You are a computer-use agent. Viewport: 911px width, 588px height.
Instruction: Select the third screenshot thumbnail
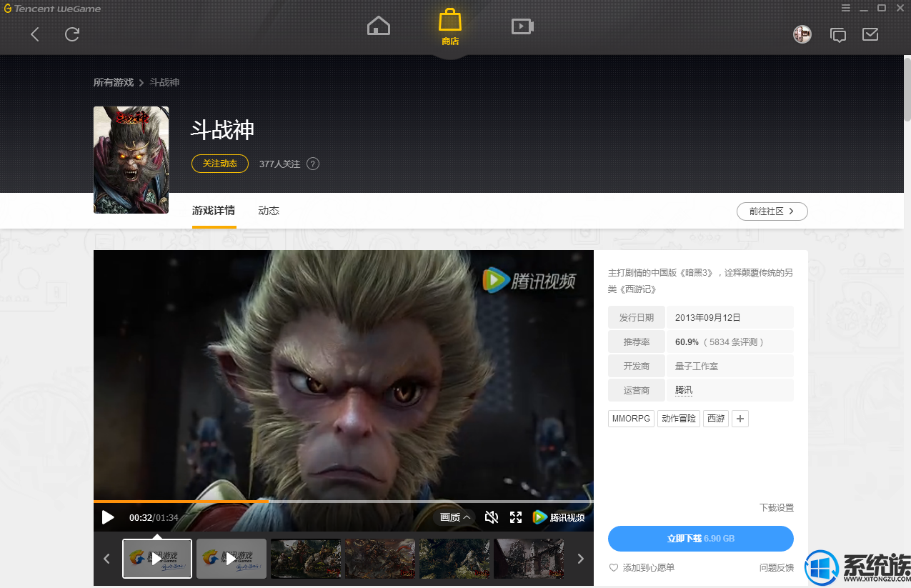tap(306, 559)
